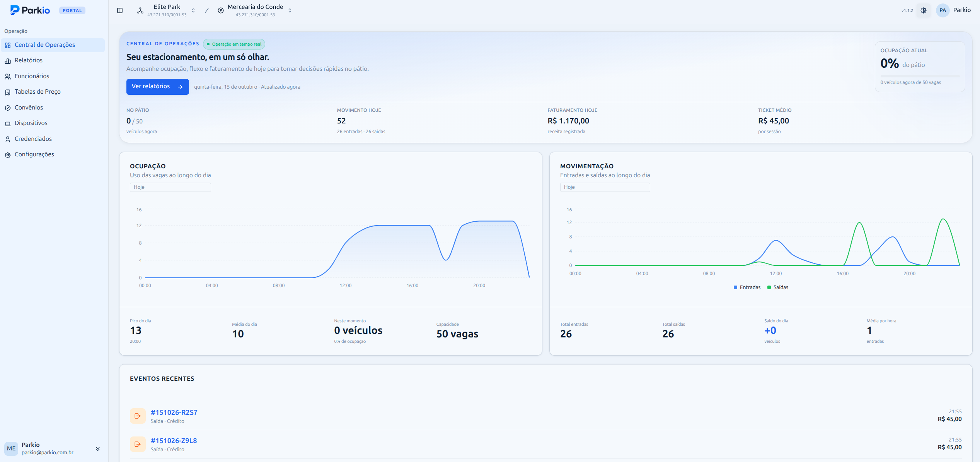Open Convênios menu item

[x=53, y=108]
